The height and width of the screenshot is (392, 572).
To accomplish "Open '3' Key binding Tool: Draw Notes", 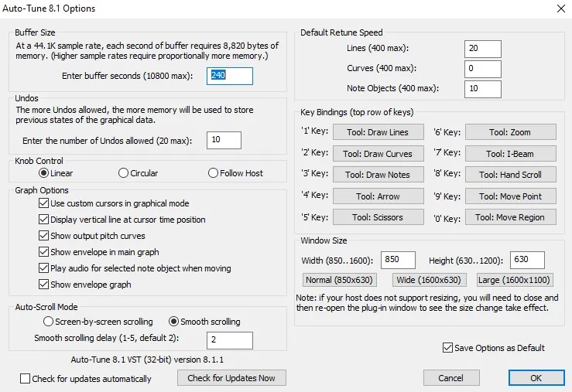I will (x=378, y=175).
